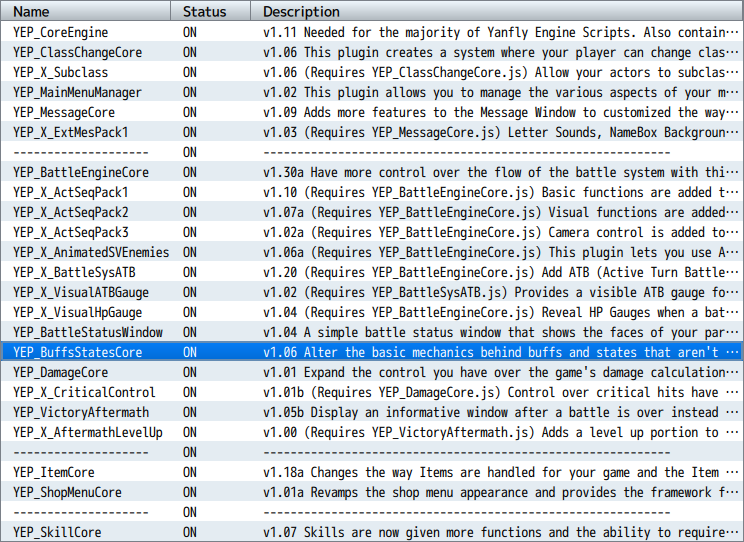Click YEP_CoreEngine's v1.11 description text

tap(501, 32)
